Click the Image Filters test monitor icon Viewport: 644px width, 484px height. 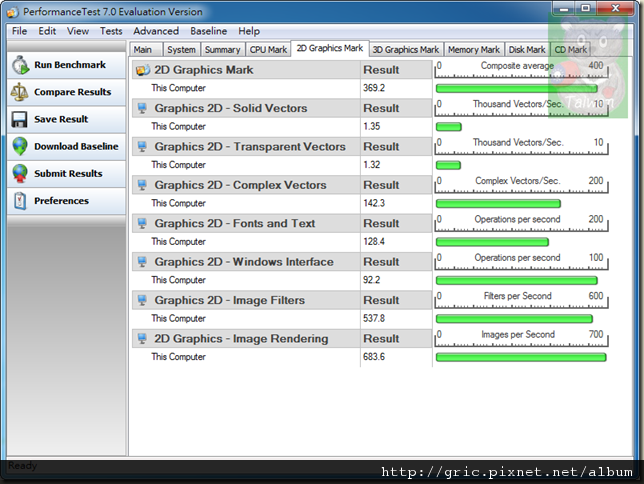tap(142, 300)
